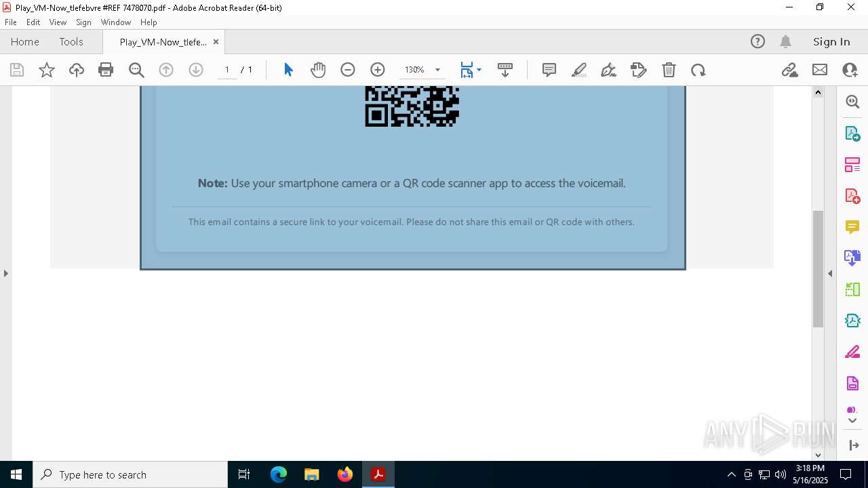
Task: Open Combine Files tool in right pane
Action: tap(852, 258)
